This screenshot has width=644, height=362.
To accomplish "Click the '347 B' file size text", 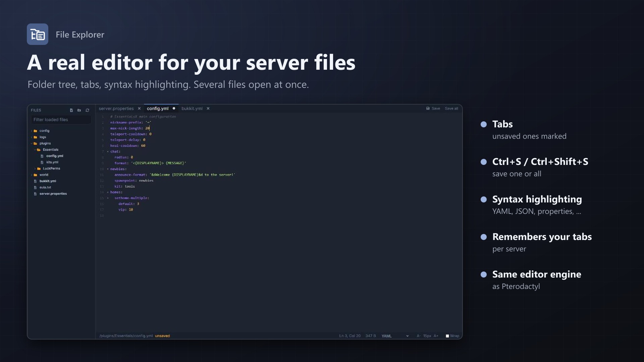I will point(371,336).
